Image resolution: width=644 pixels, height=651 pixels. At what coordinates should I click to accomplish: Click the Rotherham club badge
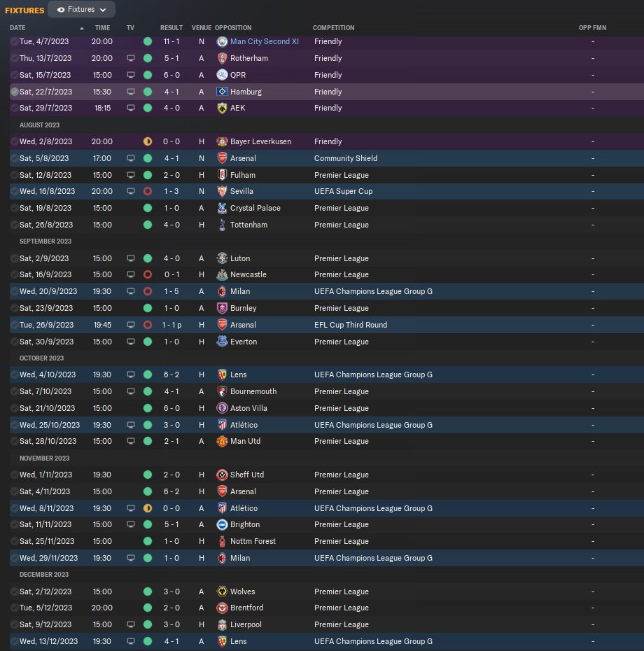[222, 58]
